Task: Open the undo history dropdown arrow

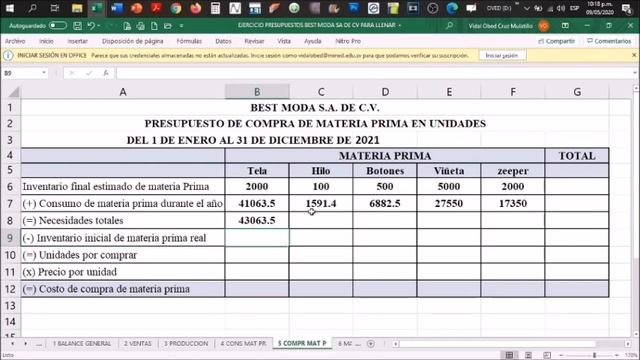Action: (x=99, y=26)
